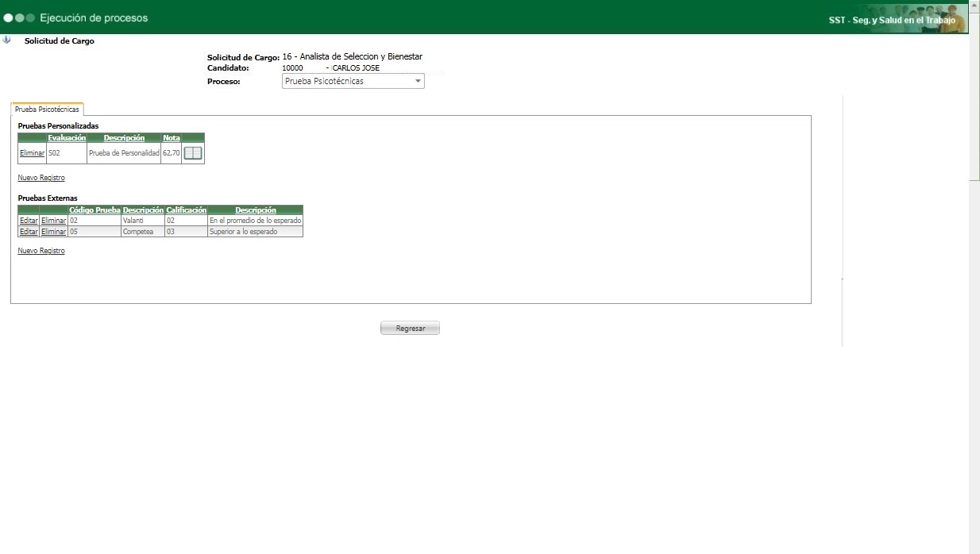
Task: Click the Ejecución de procesos header title
Action: coord(94,17)
